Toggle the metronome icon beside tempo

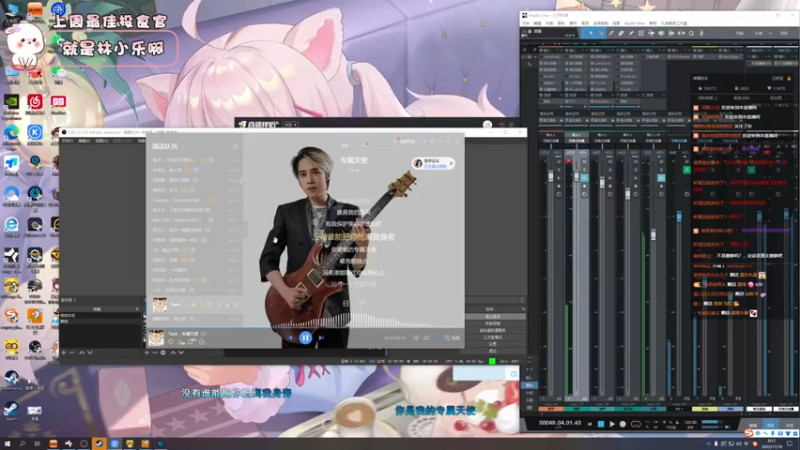677,423
